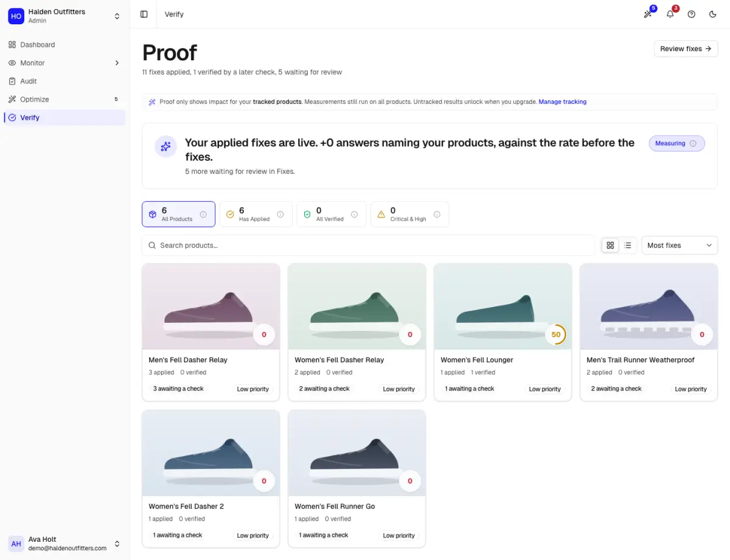The image size is (730, 560).
Task: Click the shield icon in All Verified tab
Action: 307,214
